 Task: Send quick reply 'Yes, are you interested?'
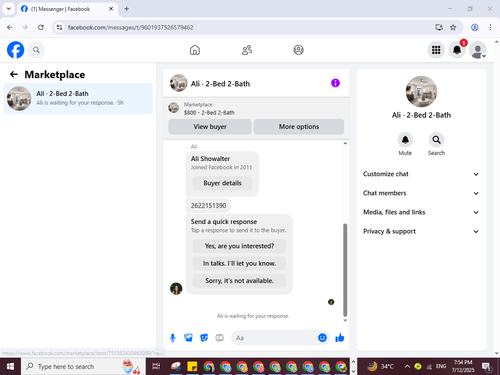coord(239,246)
